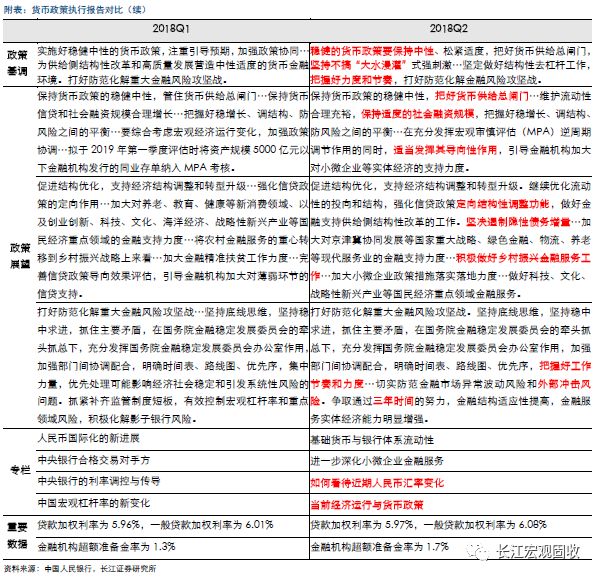Click the source note 资料来源 at bottom
Image resolution: width=598 pixels, height=577 pixels.
point(80,569)
